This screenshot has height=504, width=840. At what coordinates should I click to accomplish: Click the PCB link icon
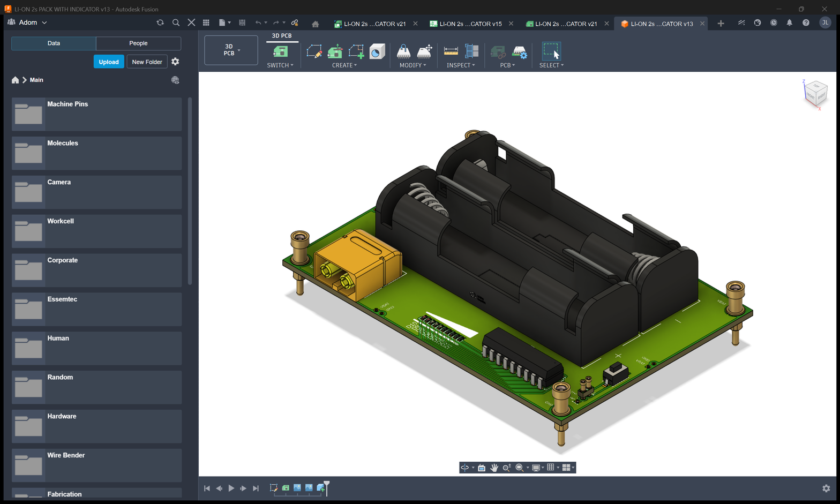coord(498,52)
